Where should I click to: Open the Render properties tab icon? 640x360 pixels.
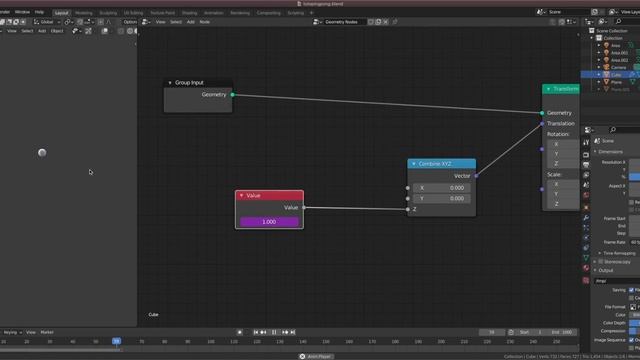[x=586, y=155]
